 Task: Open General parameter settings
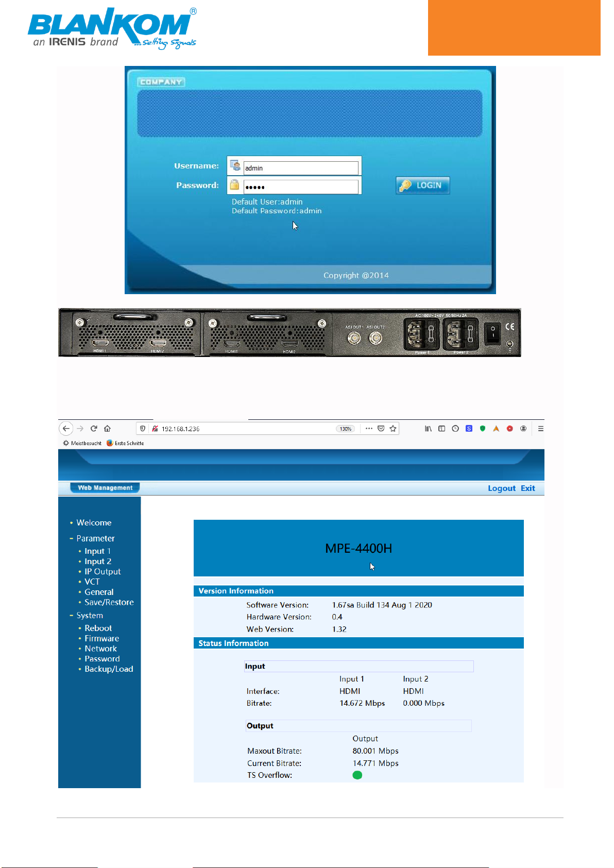99,592
